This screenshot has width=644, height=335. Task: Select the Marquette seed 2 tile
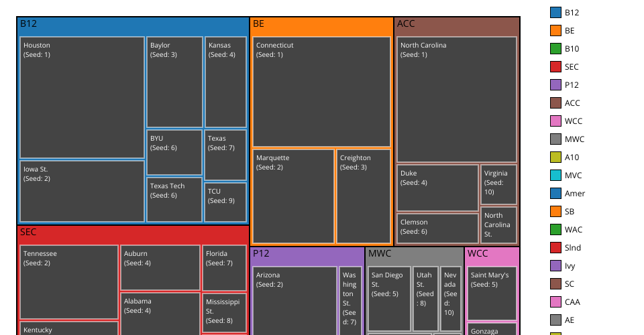[294, 196]
